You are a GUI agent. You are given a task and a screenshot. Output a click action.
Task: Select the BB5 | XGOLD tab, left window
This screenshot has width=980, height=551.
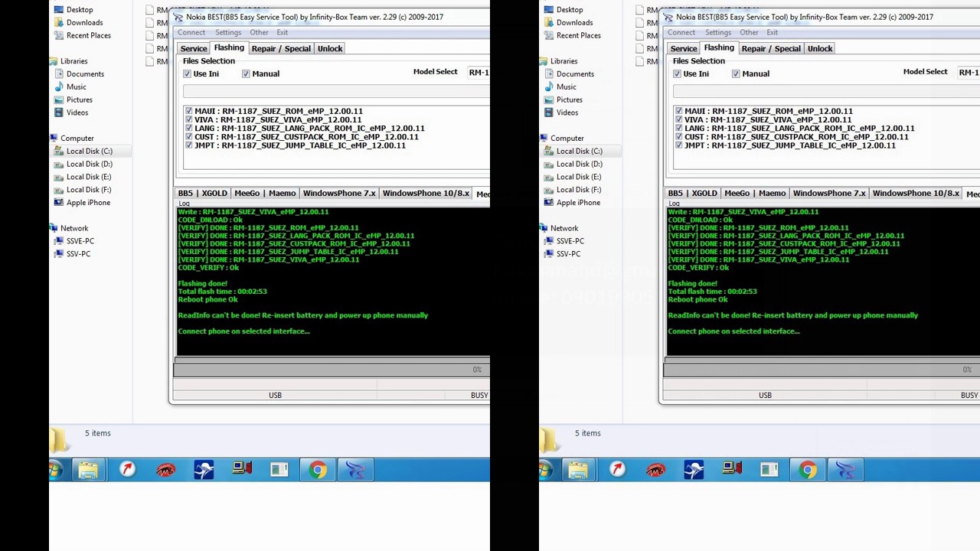pos(202,194)
